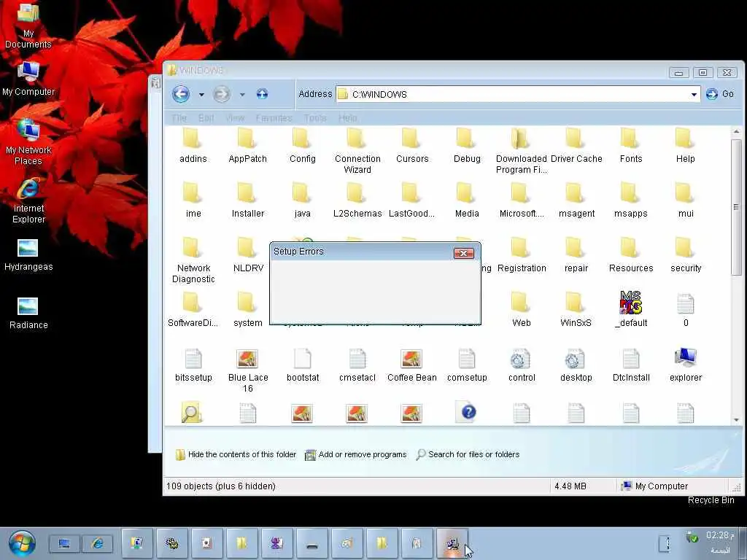This screenshot has height=560, width=747.
Task: Go up one folder level
Action: coord(262,94)
